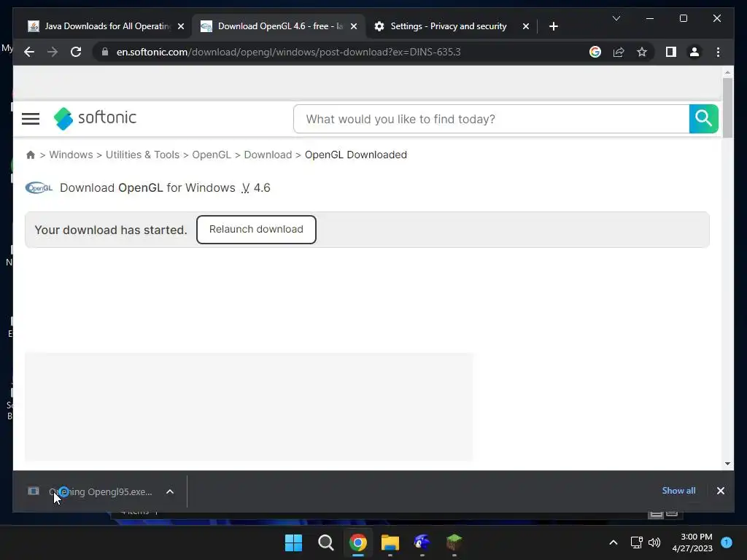This screenshot has width=747, height=560.
Task: Close the Settings tab
Action: 526,27
